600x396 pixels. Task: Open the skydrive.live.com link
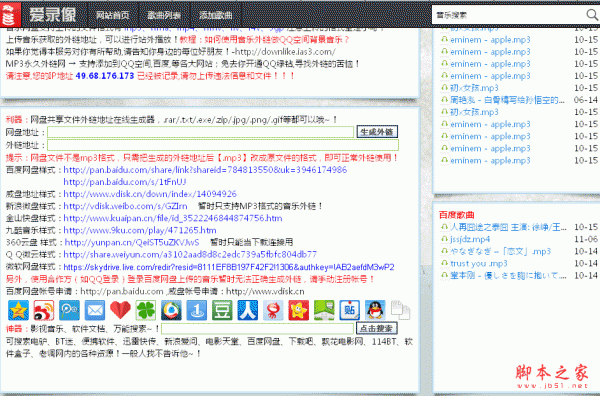pos(229,267)
